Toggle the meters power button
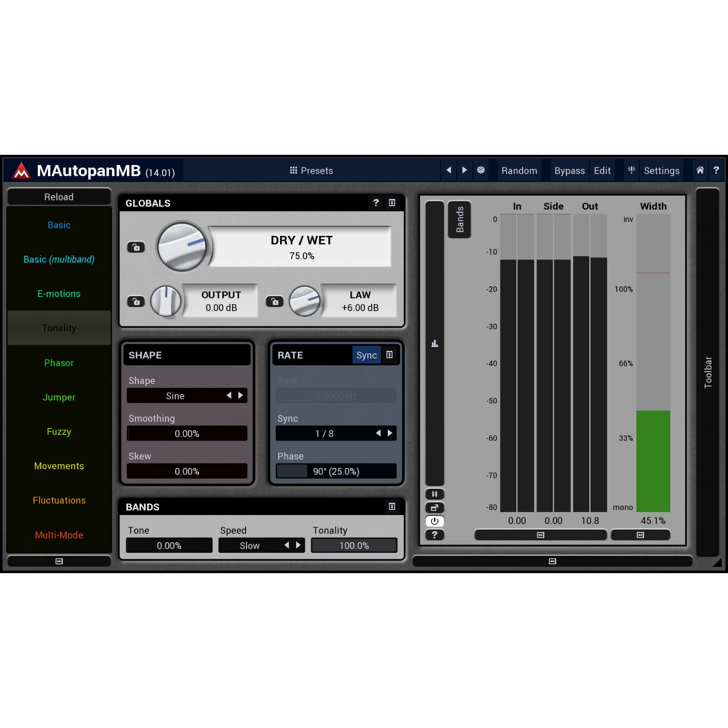 (x=434, y=521)
